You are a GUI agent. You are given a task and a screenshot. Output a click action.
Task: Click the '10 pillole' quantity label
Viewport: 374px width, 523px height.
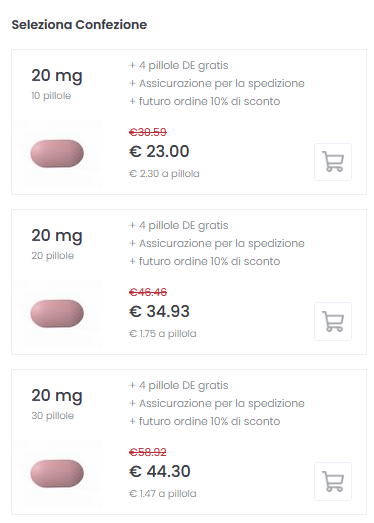pyautogui.click(x=51, y=96)
